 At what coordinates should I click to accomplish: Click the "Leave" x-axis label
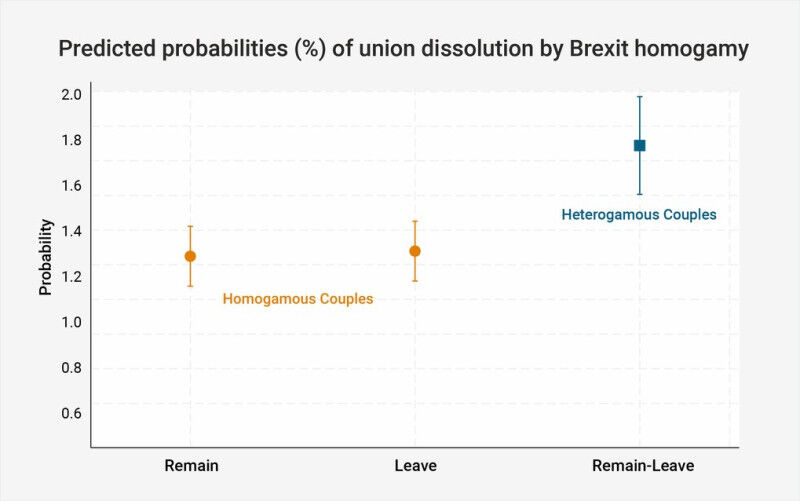pos(415,466)
